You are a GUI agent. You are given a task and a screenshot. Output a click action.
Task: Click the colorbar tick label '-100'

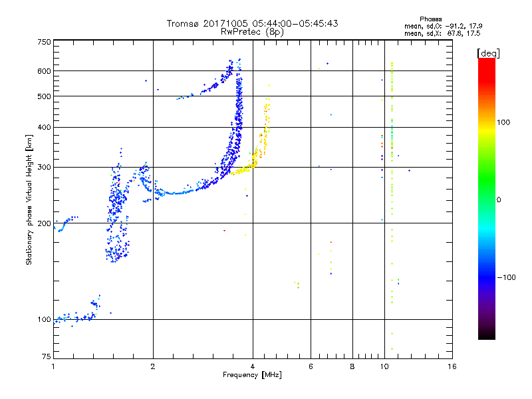click(506, 277)
